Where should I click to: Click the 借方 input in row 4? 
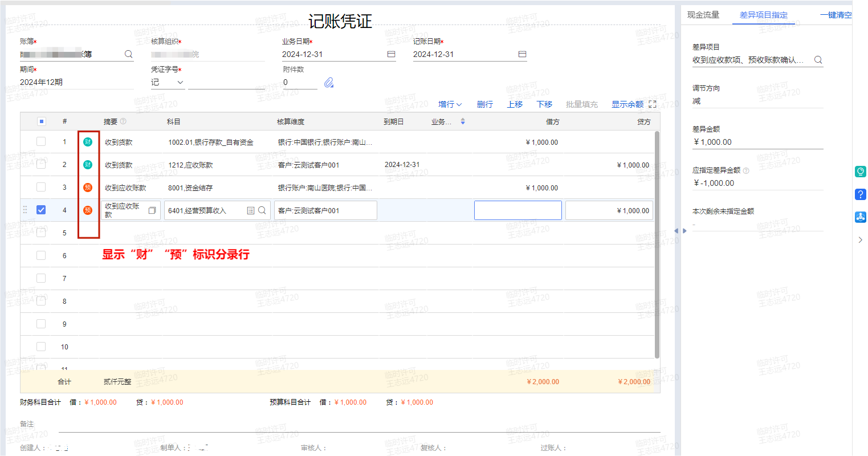(518, 210)
